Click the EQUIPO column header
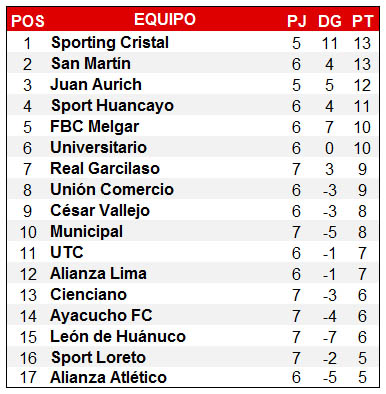This screenshot has width=386, height=394. pos(165,19)
